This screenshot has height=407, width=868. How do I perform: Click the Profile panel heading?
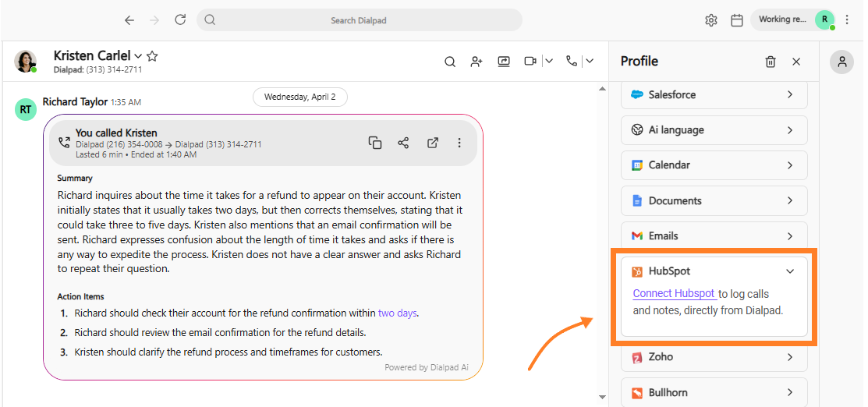[639, 61]
